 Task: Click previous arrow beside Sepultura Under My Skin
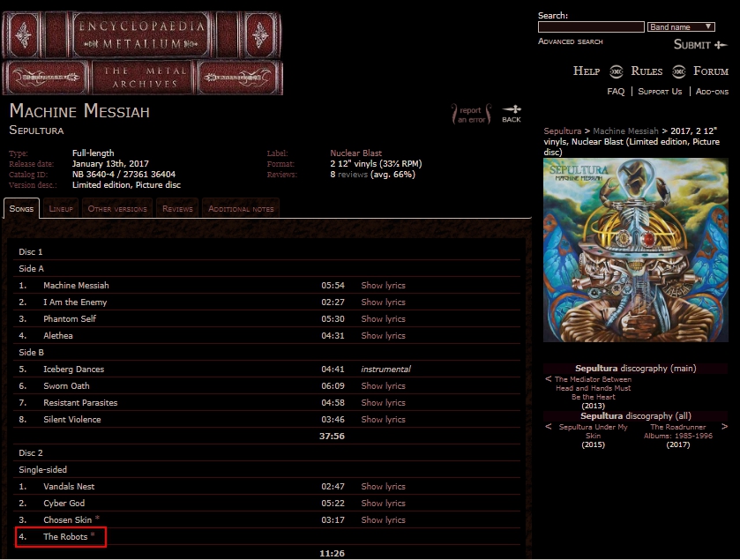[548, 427]
